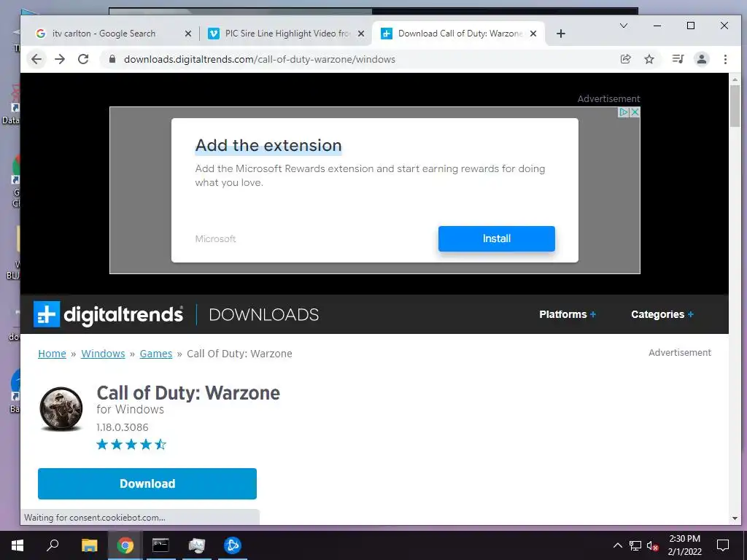Open the tab search chevron
Screen dimensions: 747x560
[624, 26]
